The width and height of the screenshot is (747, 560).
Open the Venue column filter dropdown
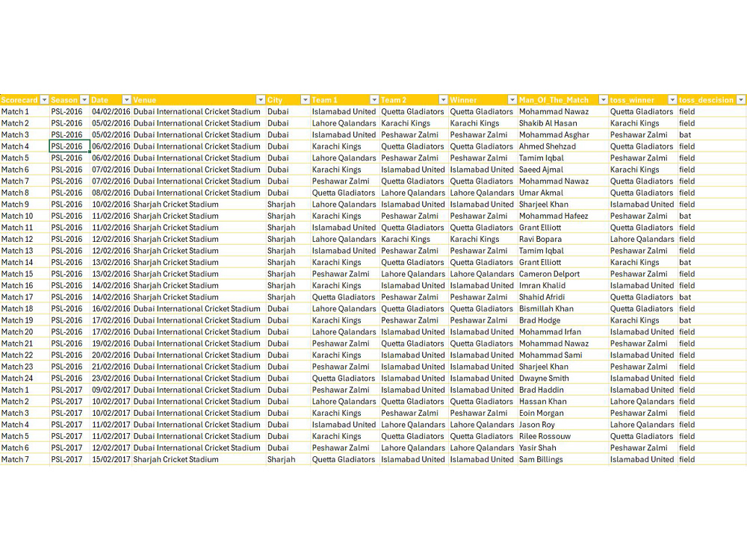coord(260,100)
